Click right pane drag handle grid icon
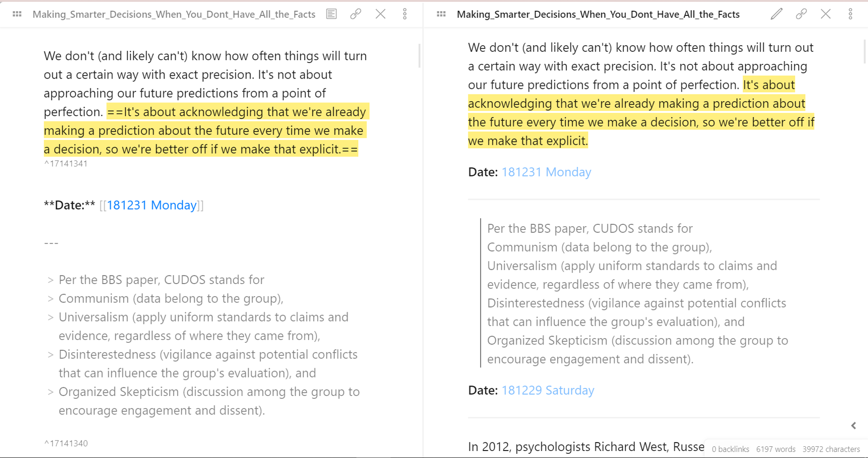Viewport: 868px width, 458px height. [441, 14]
